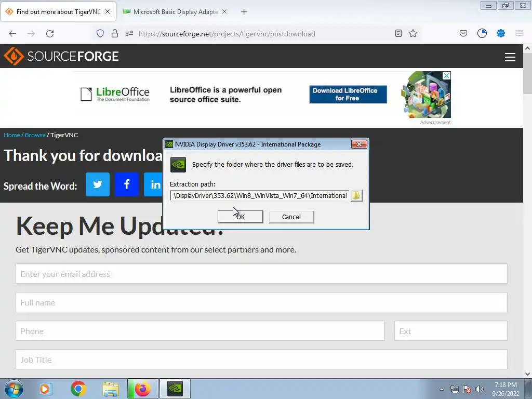The height and width of the screenshot is (399, 532).
Task: Click the Firefox forward arrow button
Action: pos(31,34)
